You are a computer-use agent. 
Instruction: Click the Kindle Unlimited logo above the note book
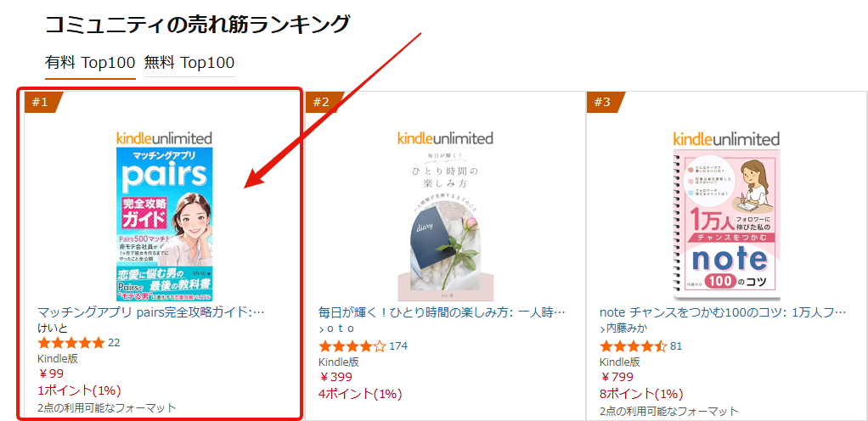tap(726, 138)
